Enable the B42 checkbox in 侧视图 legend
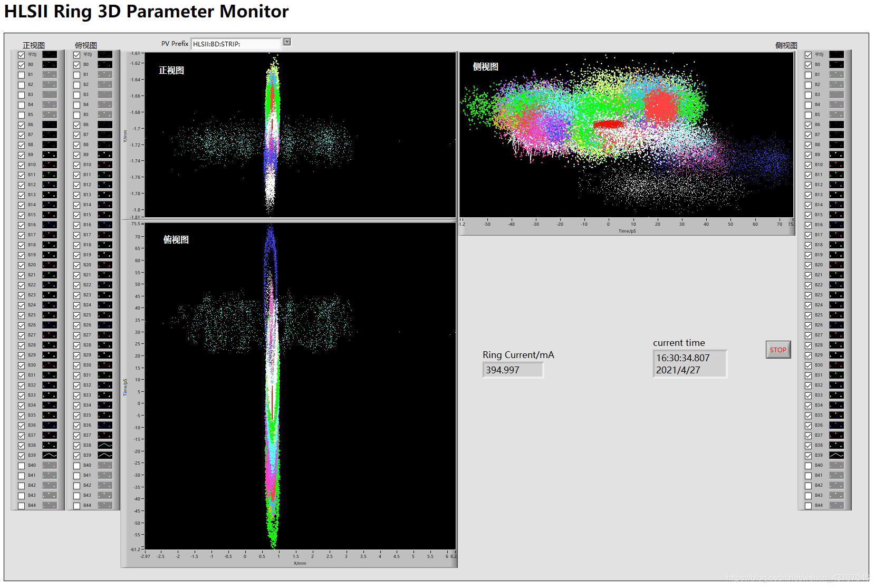 (809, 486)
